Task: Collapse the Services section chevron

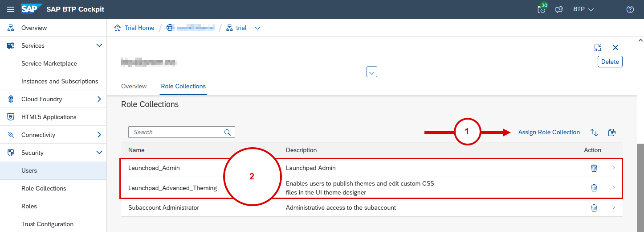Action: [x=99, y=46]
